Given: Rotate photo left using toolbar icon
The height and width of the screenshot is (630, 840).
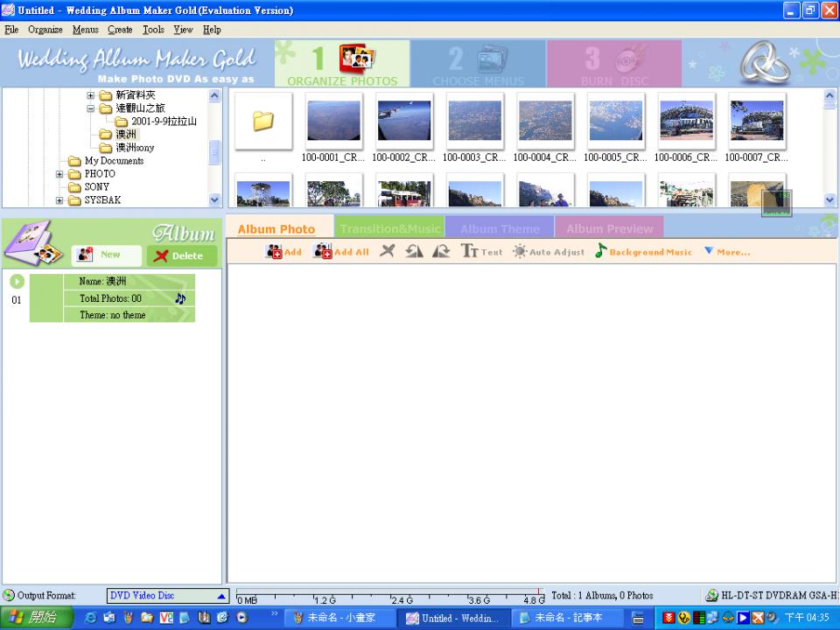Looking at the screenshot, I should [x=414, y=251].
